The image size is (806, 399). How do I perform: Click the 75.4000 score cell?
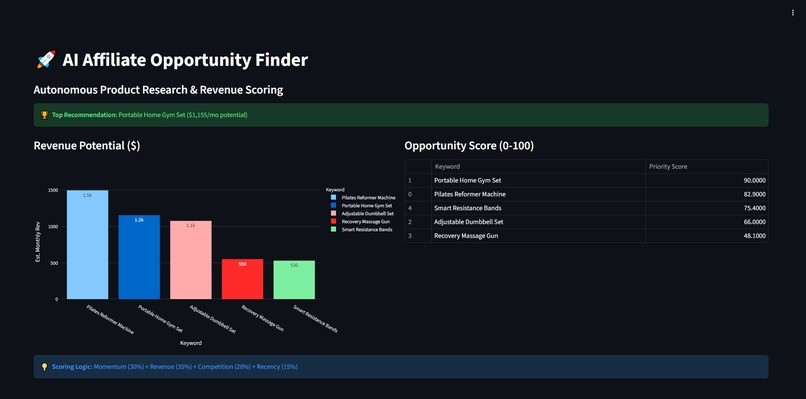707,208
